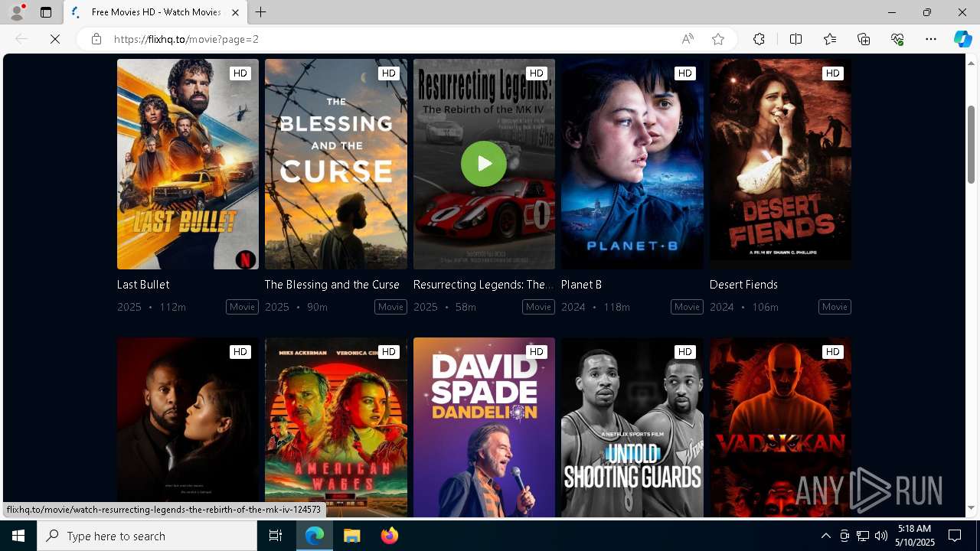Close the Free Movies HD tab
Viewport: 980px width, 551px height.
tap(235, 12)
